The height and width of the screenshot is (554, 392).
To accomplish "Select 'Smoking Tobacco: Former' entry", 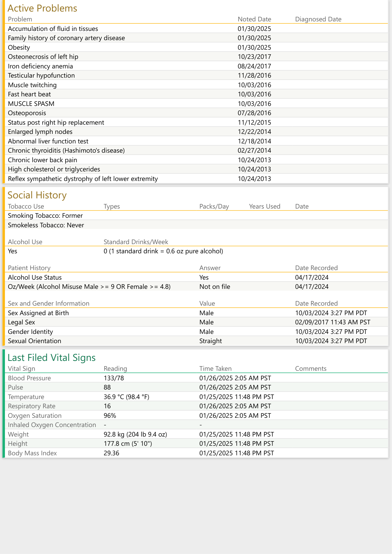I will click(45, 215).
